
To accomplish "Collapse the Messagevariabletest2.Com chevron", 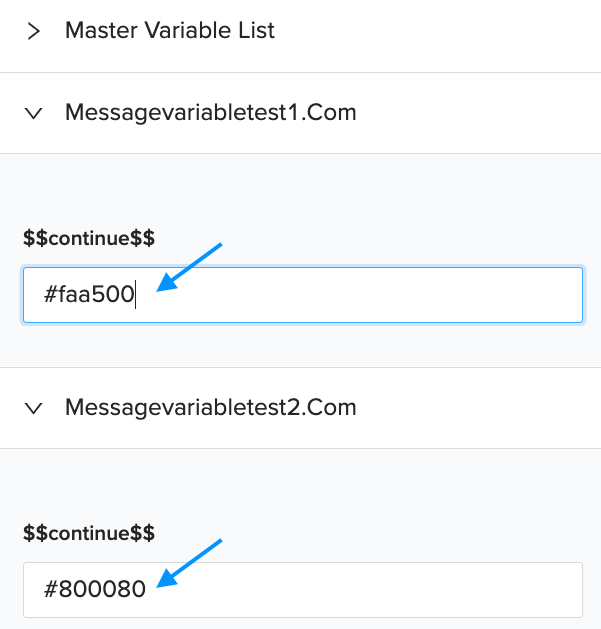I will tap(34, 408).
